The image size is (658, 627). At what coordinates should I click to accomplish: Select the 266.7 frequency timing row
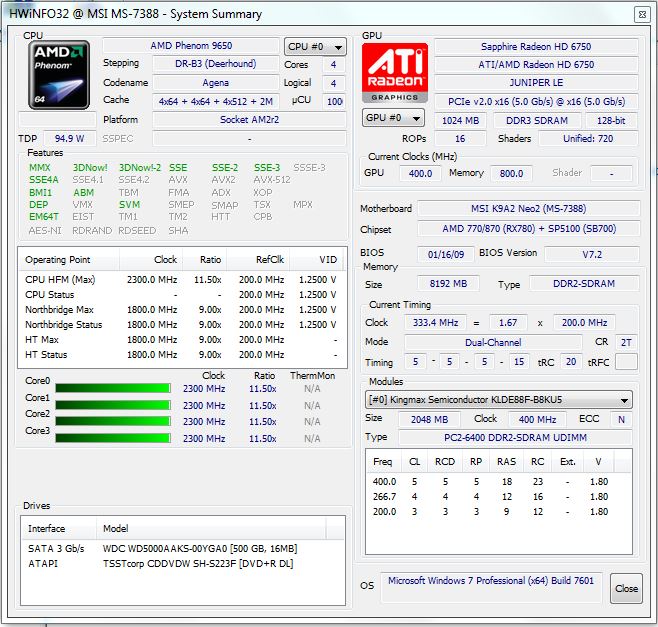coord(499,496)
